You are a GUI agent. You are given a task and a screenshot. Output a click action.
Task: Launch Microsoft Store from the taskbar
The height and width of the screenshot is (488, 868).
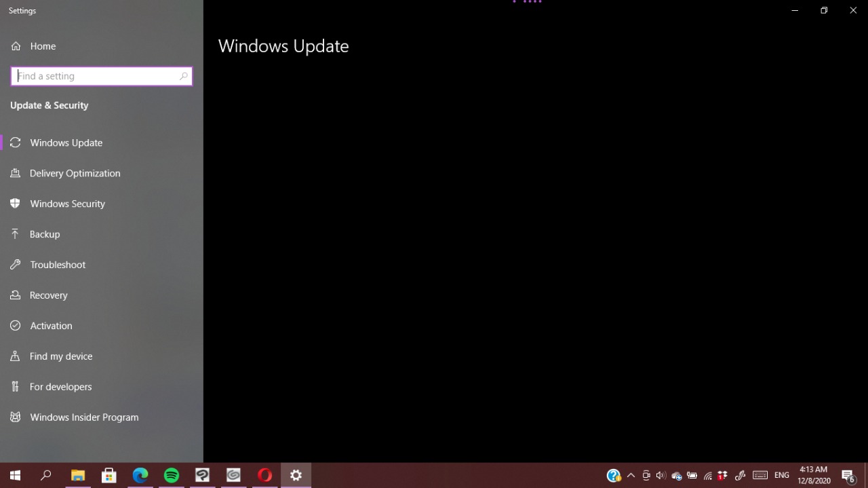[109, 475]
